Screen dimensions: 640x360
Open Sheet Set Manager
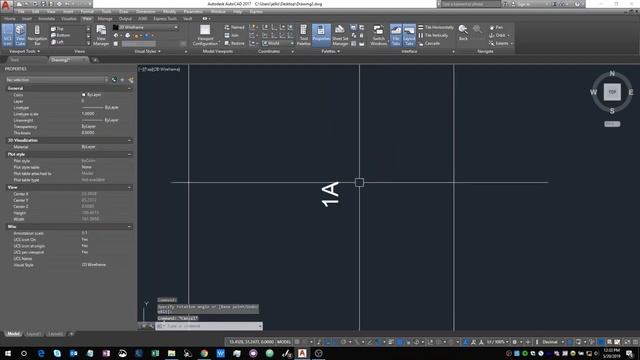pos(340,35)
